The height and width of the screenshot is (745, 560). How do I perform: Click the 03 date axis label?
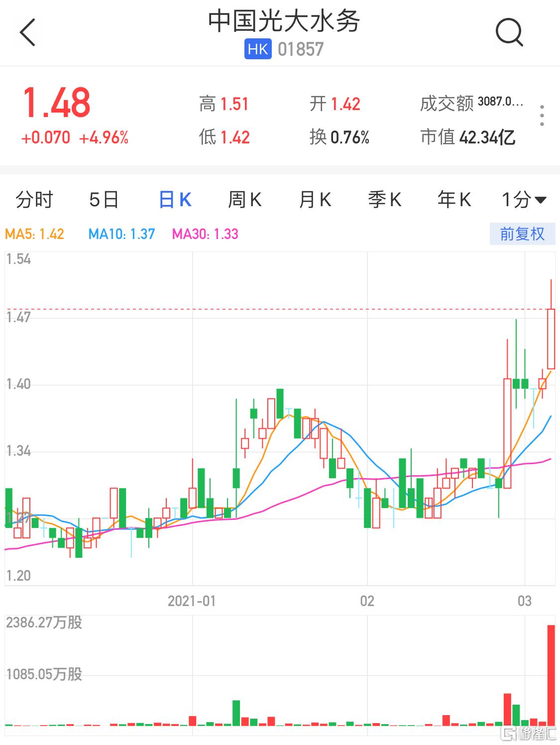coord(525,601)
